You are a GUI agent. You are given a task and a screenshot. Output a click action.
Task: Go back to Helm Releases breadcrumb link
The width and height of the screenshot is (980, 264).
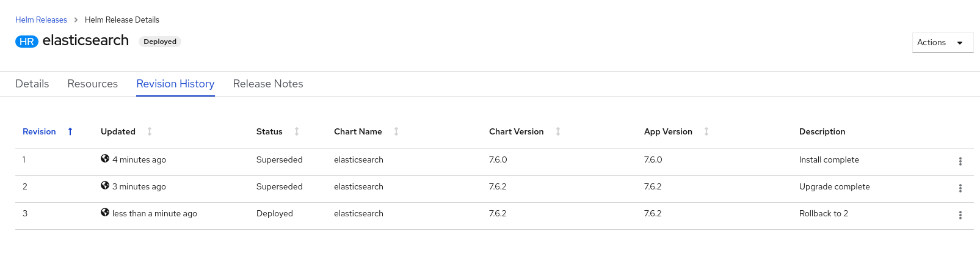point(41,20)
